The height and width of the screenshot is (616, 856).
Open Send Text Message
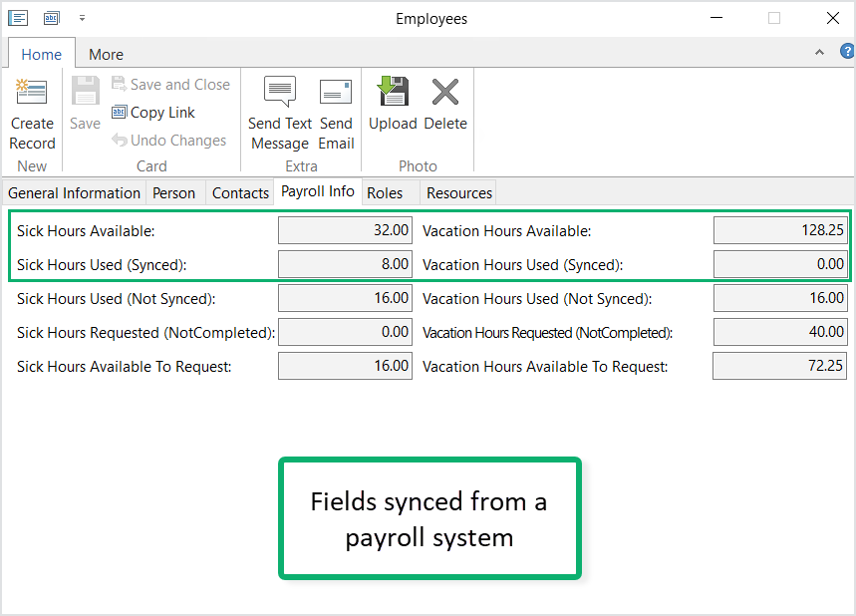coord(280,115)
